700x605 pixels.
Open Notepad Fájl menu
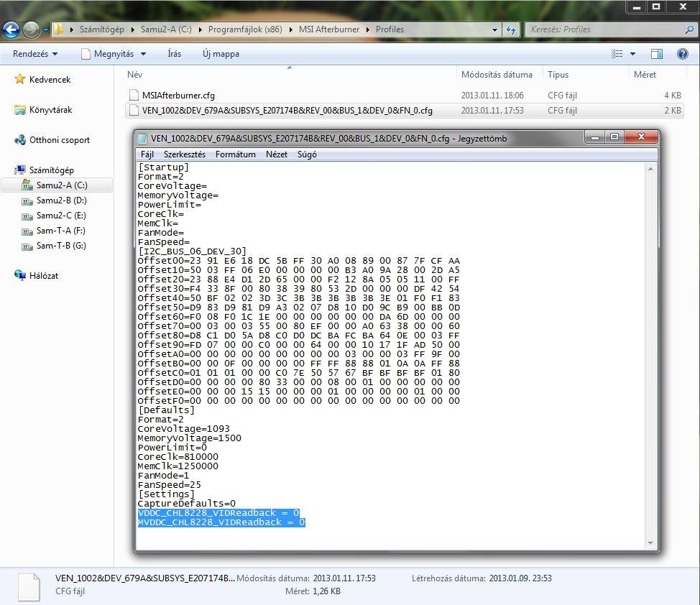coord(147,154)
